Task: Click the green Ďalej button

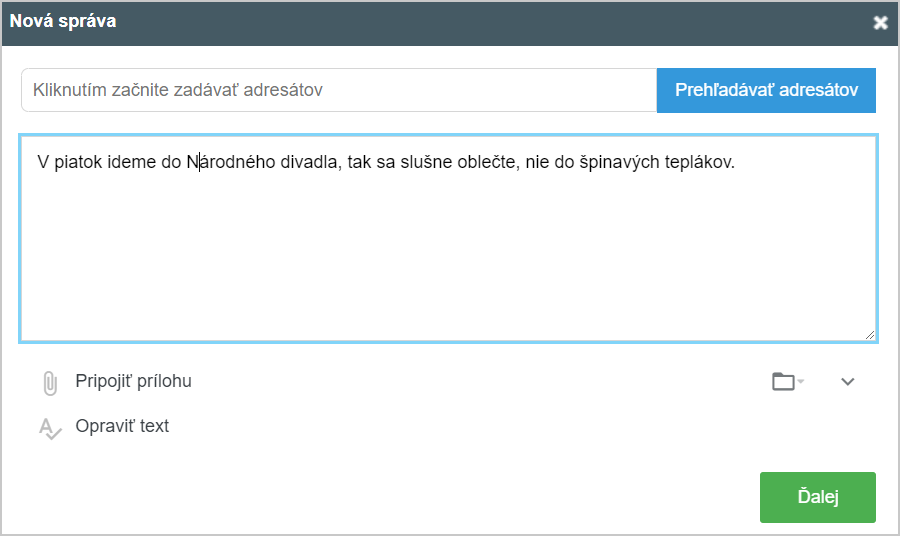Action: (817, 497)
